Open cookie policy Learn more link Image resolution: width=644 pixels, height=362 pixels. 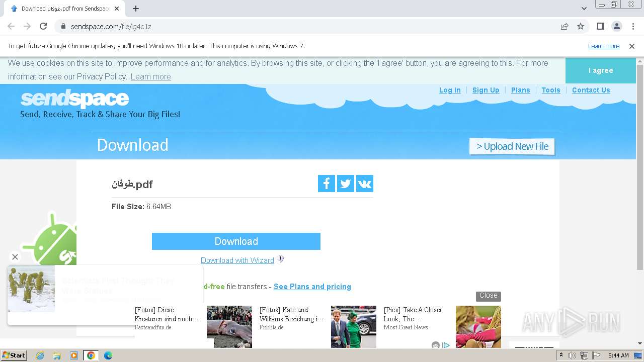tap(150, 76)
